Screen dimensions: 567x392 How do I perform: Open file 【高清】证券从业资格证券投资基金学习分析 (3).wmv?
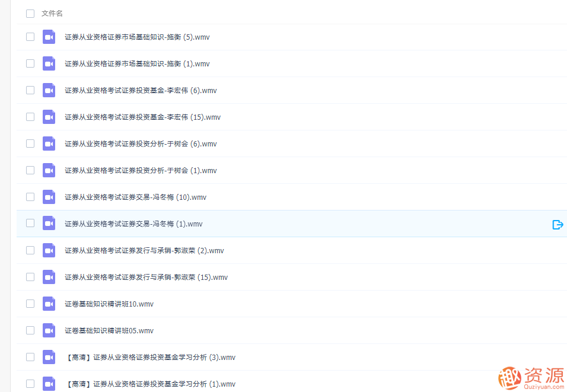[150, 358]
